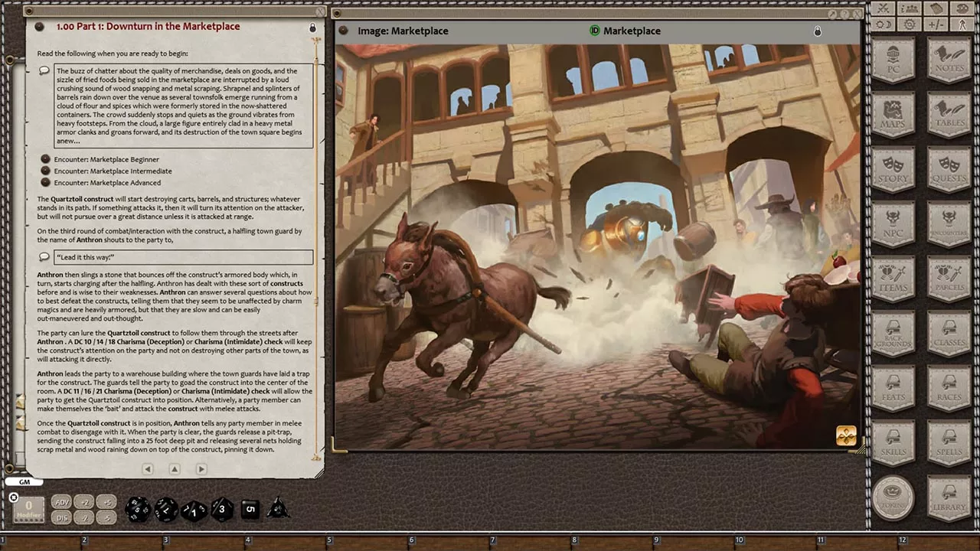Click the Marketplace image artwork

(597, 246)
